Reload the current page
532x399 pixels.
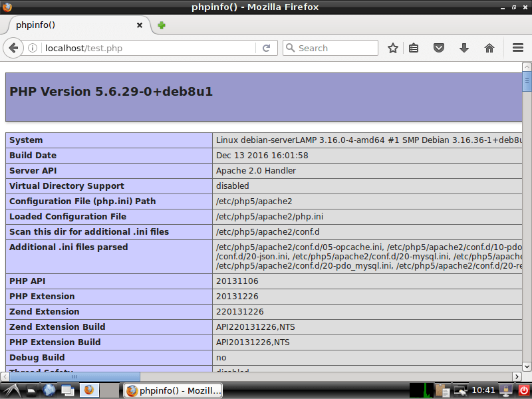(x=265, y=47)
